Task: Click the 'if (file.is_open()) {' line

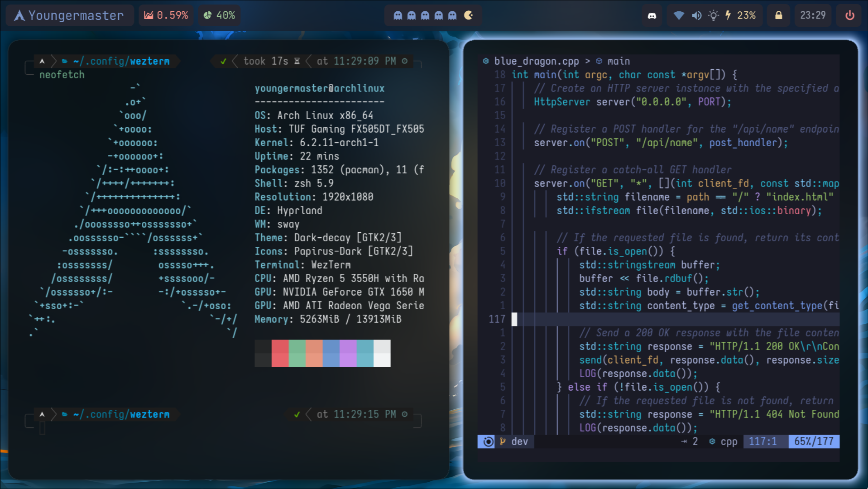Action: [x=616, y=251]
